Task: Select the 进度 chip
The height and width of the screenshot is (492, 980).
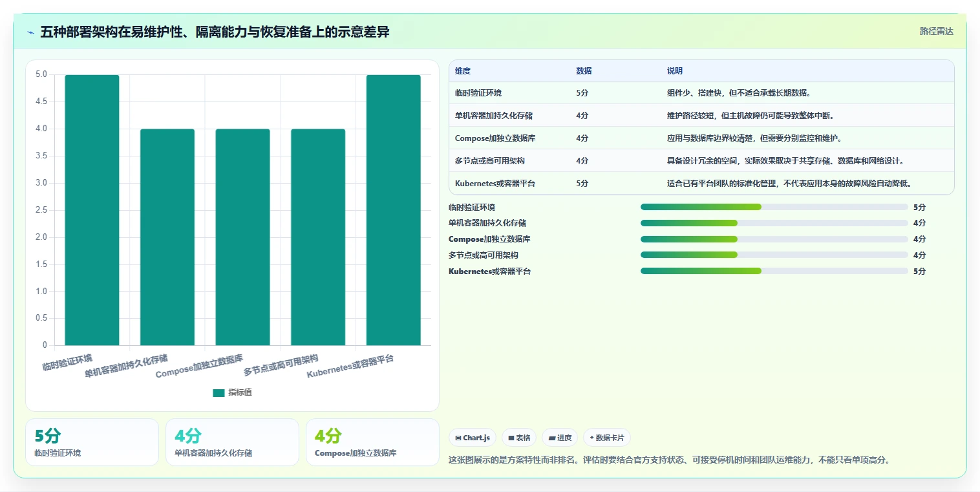Action: (560, 438)
